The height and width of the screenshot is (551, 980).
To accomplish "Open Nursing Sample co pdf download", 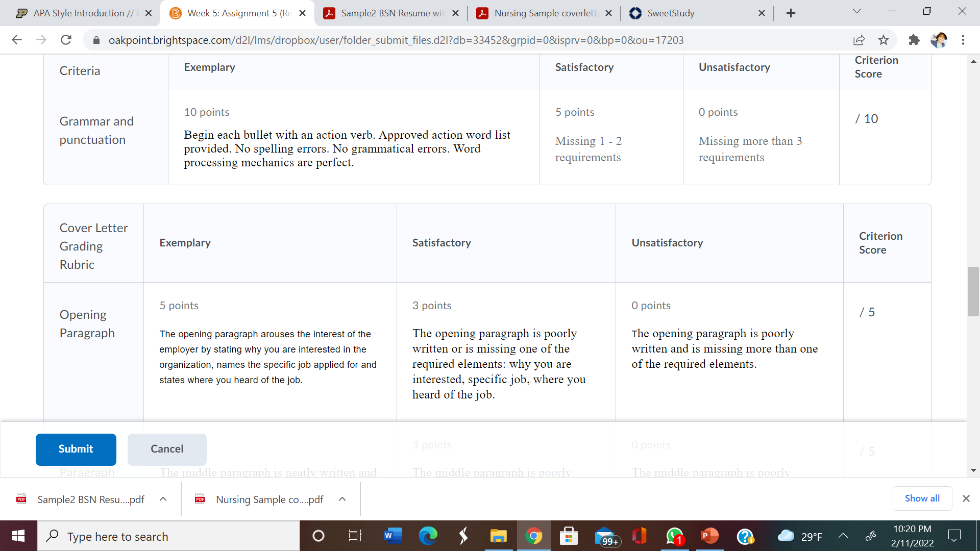I will point(260,499).
